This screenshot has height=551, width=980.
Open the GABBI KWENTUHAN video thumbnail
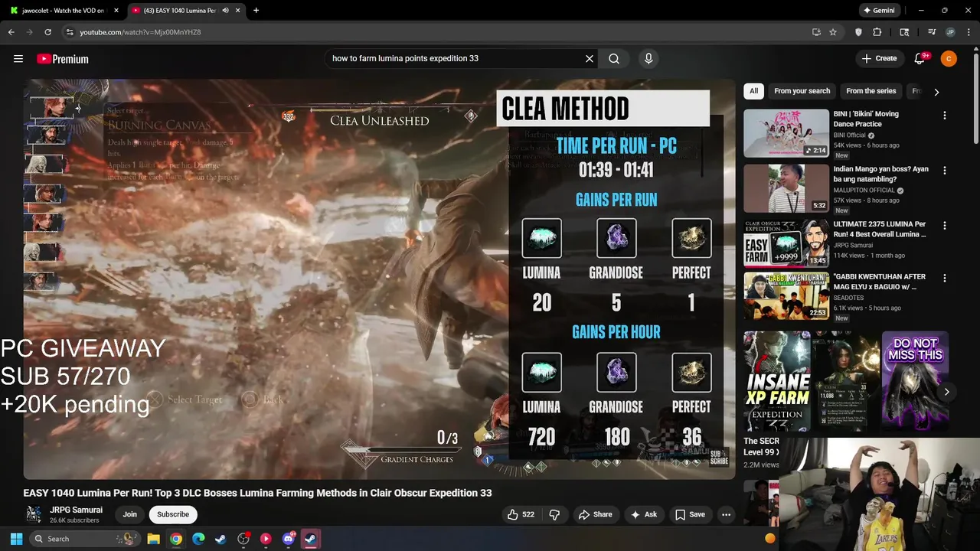pos(786,296)
